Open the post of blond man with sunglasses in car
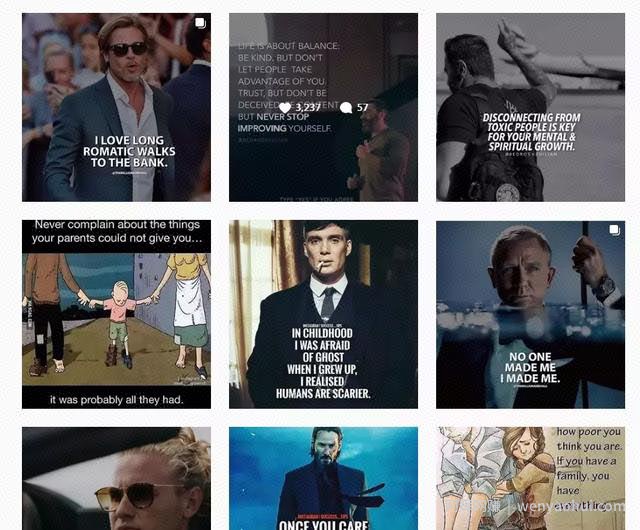The height and width of the screenshot is (530, 640). (116, 479)
